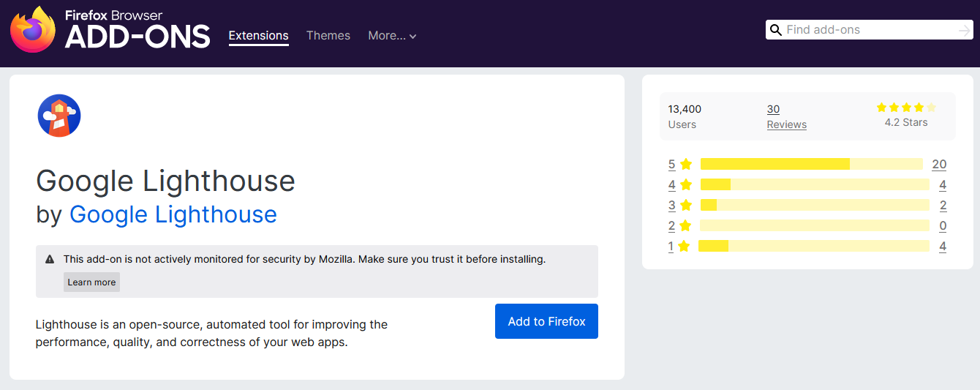Click the one-star rating bar
Screen dimensions: 980x390
coord(814,246)
